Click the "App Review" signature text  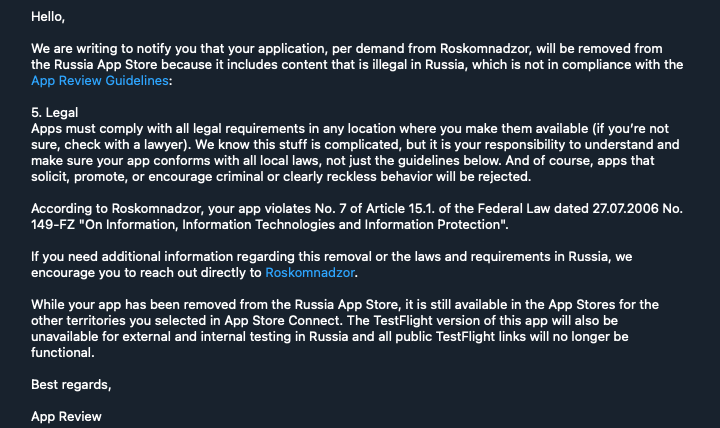point(66,417)
